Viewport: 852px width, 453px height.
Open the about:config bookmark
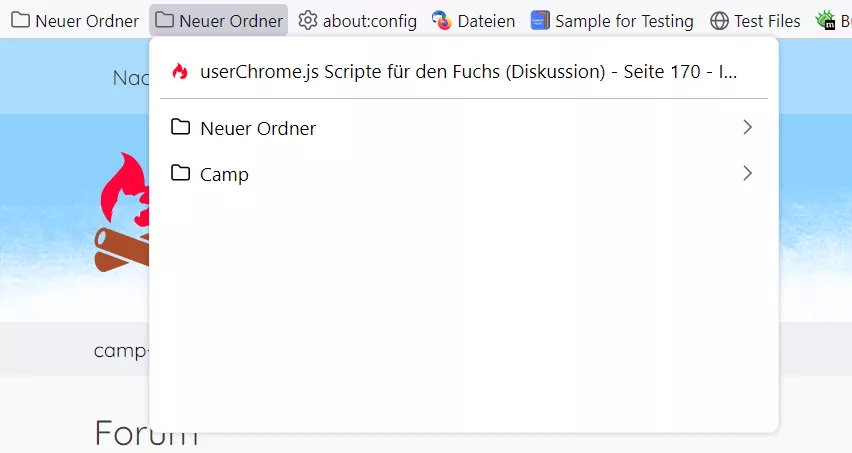358,21
